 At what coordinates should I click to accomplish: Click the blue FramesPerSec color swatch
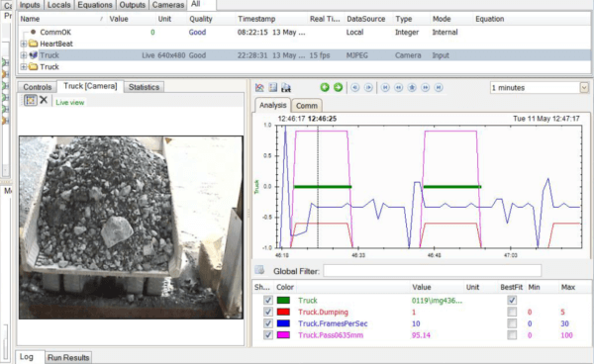tap(283, 323)
